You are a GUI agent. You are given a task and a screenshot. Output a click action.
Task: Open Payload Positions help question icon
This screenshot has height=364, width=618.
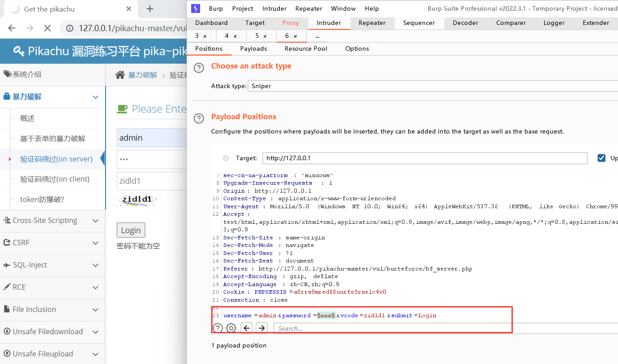click(x=199, y=119)
